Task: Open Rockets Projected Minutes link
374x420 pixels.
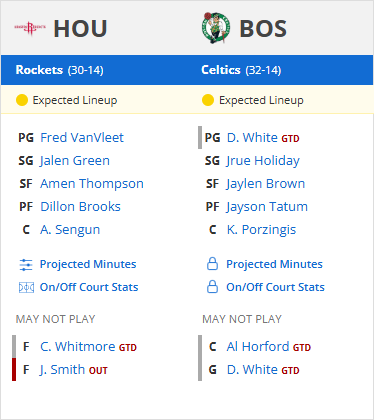Action: (88, 264)
